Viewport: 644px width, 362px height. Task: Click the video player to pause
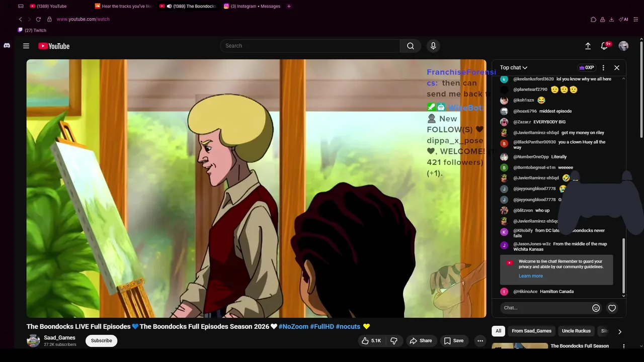click(257, 189)
